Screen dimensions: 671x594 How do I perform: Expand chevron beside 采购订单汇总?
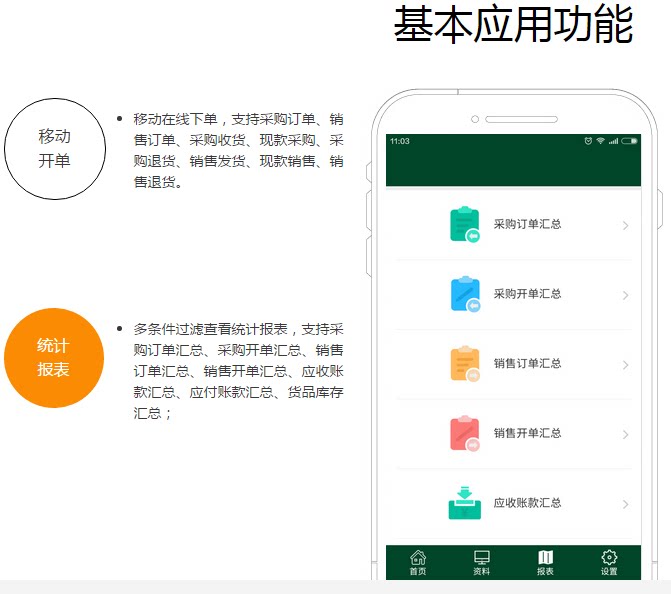[x=626, y=226]
